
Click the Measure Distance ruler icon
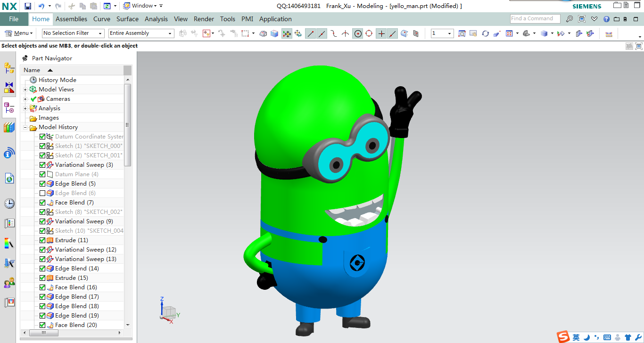pyautogui.click(x=609, y=34)
